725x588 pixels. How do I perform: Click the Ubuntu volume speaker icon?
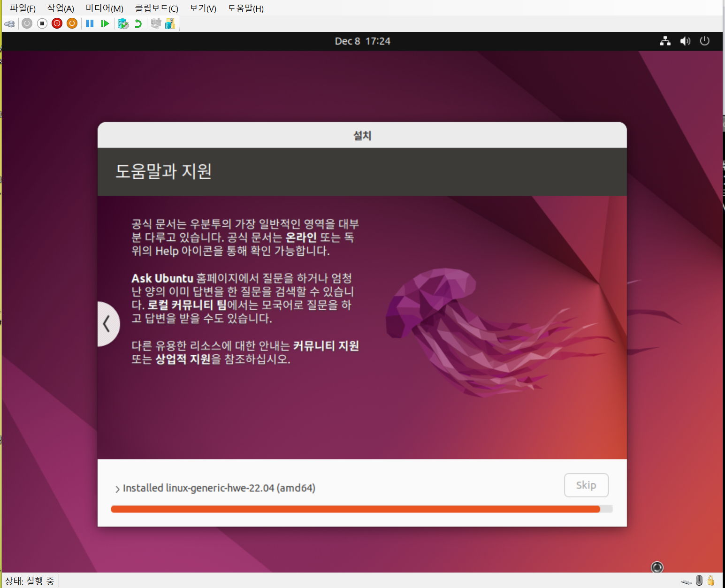[x=685, y=41]
